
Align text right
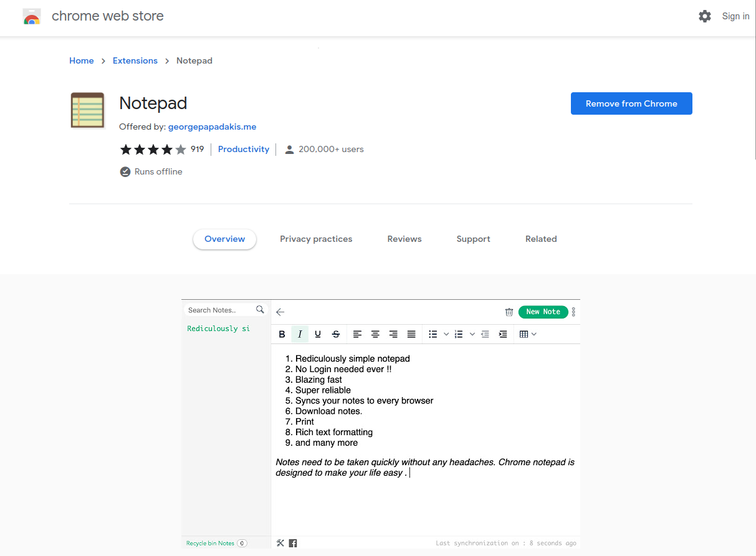coord(393,334)
